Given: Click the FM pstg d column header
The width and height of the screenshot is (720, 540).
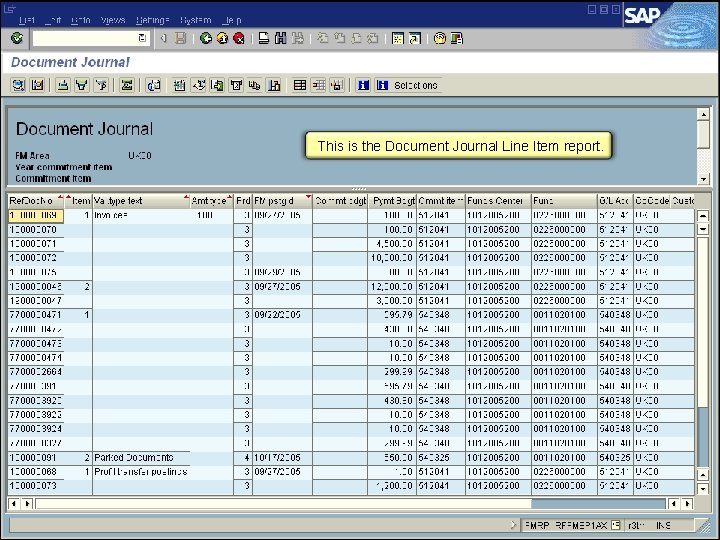Looking at the screenshot, I should [282, 201].
